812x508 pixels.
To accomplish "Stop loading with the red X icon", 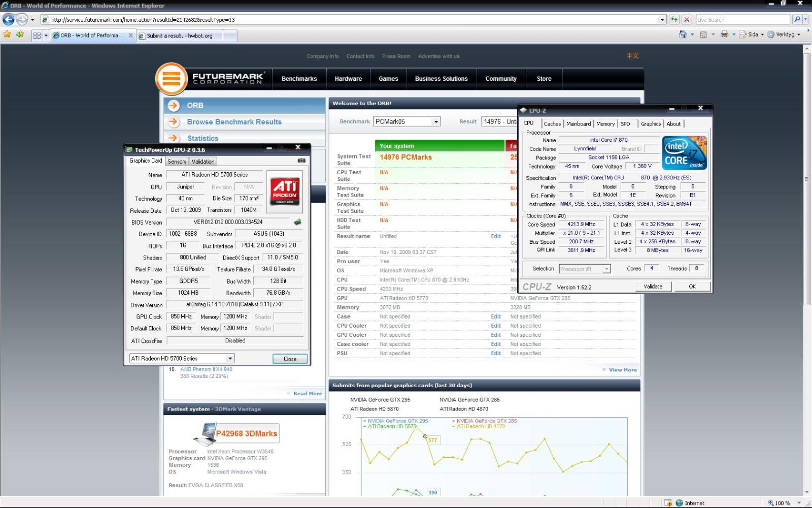I will coord(687,20).
